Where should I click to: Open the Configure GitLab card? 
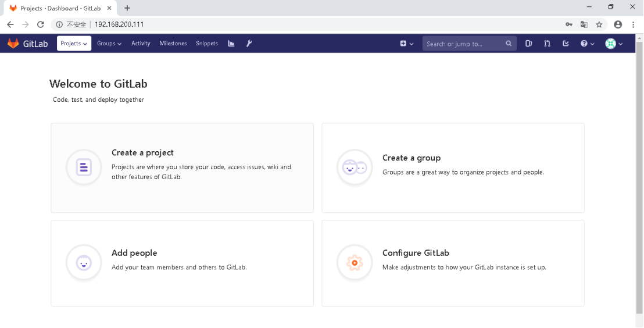[x=453, y=263]
